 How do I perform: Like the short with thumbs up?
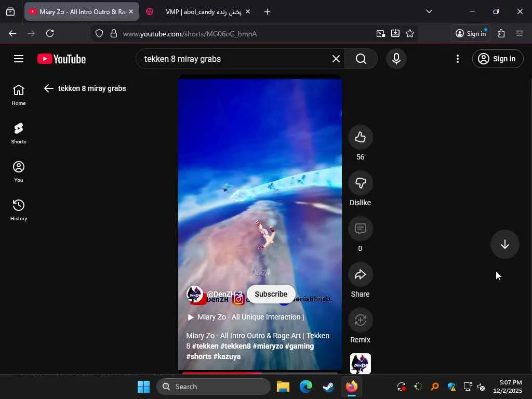coord(361,137)
